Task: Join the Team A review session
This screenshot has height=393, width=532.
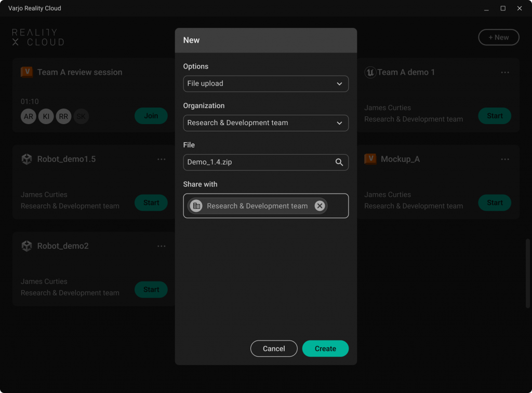Action: [151, 116]
